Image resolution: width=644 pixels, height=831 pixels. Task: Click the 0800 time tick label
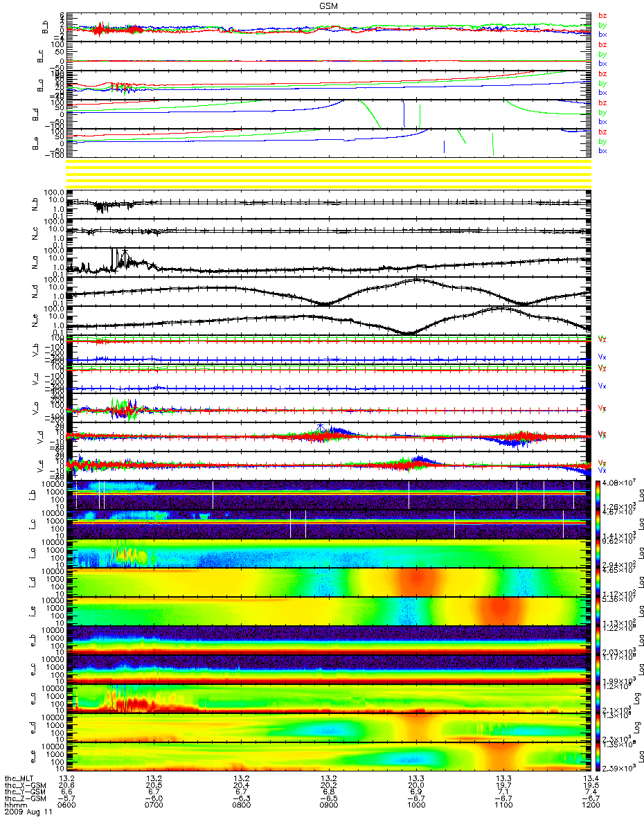click(x=241, y=805)
